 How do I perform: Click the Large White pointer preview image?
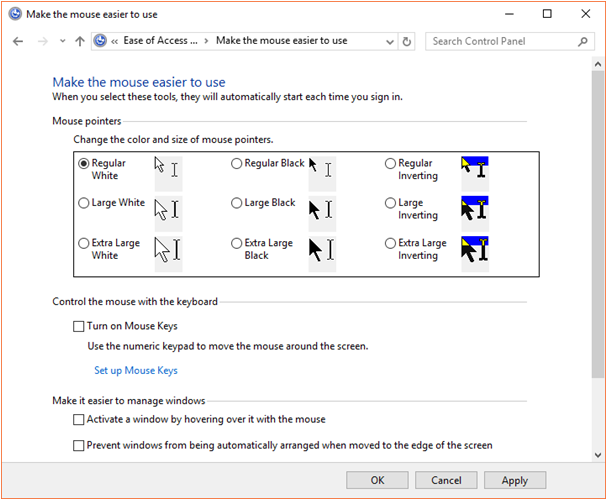[x=167, y=209]
